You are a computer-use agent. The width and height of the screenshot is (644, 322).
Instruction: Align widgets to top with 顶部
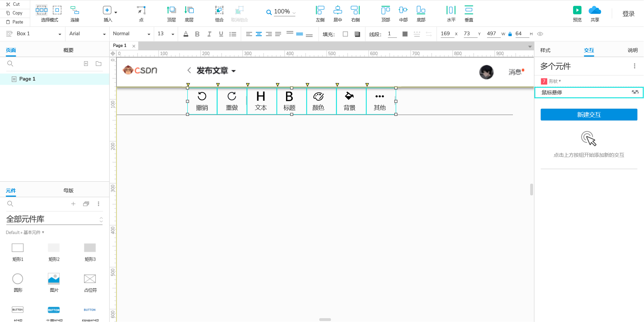click(386, 14)
